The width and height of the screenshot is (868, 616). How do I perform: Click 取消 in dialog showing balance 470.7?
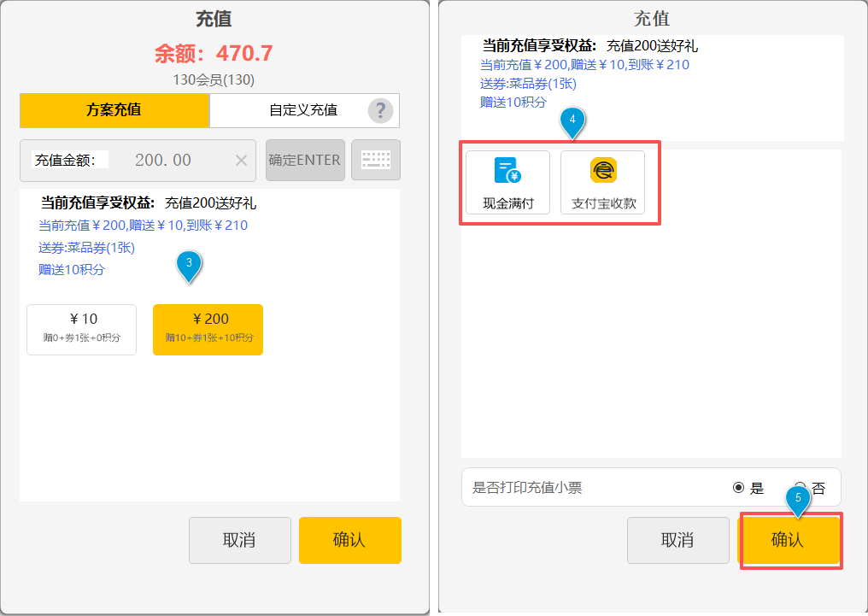tap(239, 540)
